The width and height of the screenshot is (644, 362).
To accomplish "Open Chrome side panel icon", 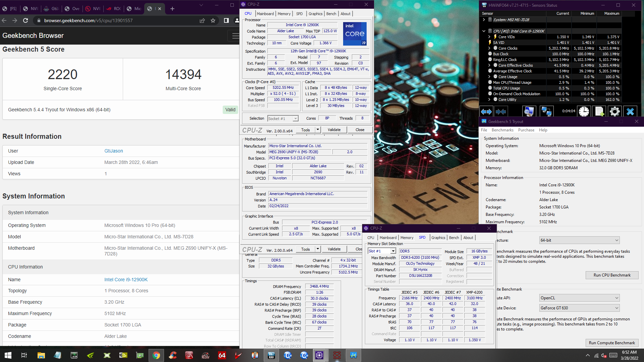I will 226,20.
